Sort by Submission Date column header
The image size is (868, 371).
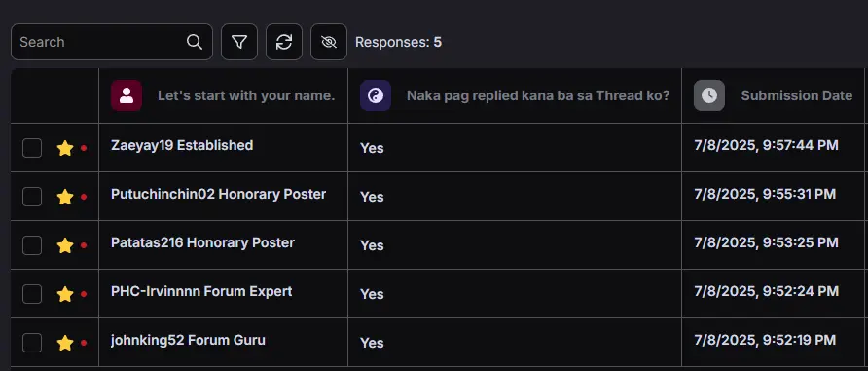click(x=797, y=95)
